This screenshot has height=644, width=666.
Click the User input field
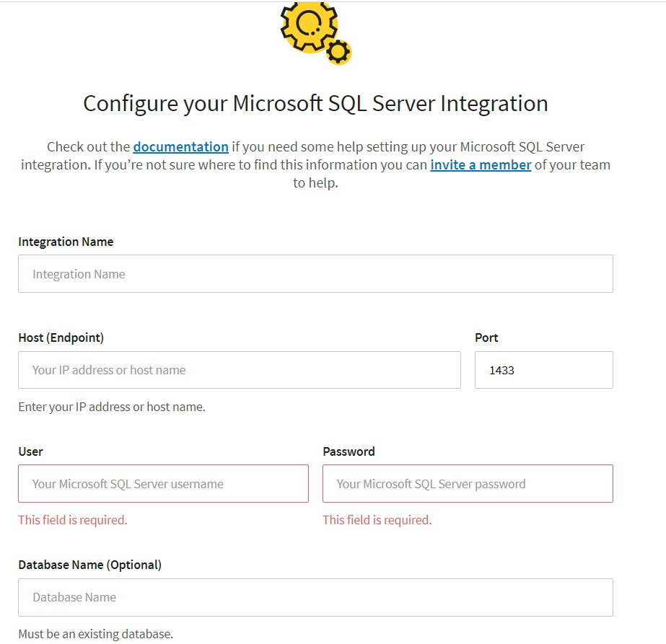[163, 483]
